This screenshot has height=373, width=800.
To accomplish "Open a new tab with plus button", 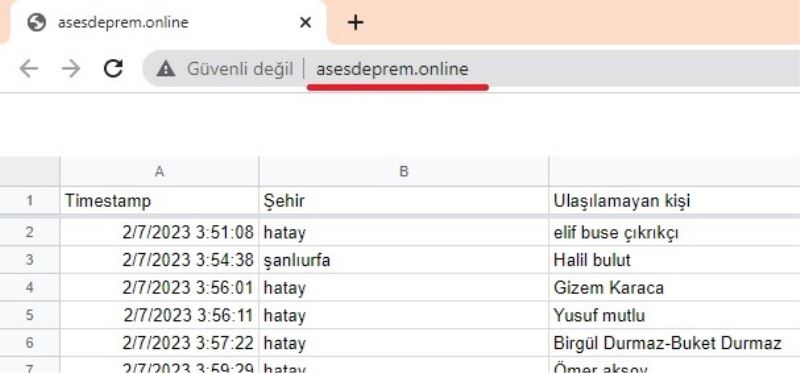I will click(355, 22).
